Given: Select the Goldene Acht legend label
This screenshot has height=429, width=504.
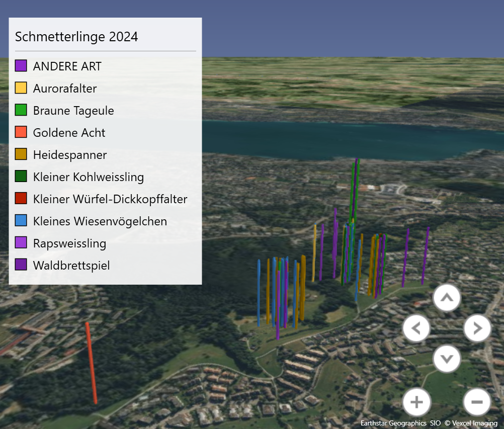Looking at the screenshot, I should click(69, 133).
